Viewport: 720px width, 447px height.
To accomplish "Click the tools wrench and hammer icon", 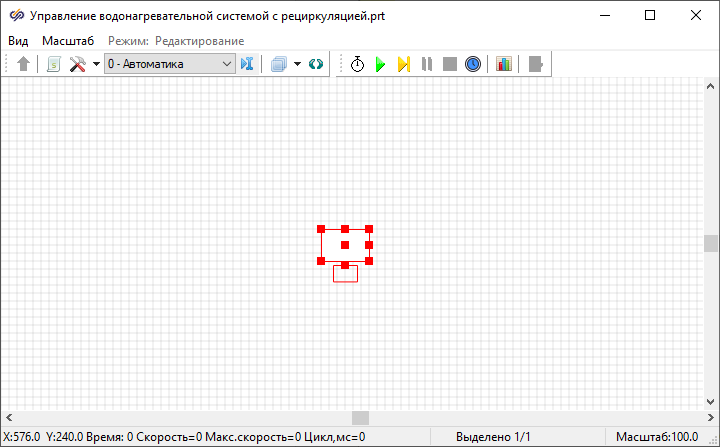I will (77, 64).
